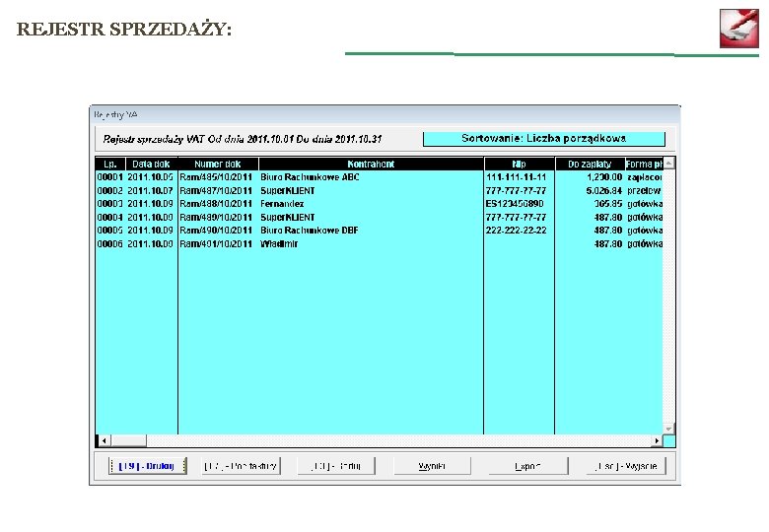769x532 pixels.
Task: Click document number Ram/485/10/2011
Action: coord(216,177)
